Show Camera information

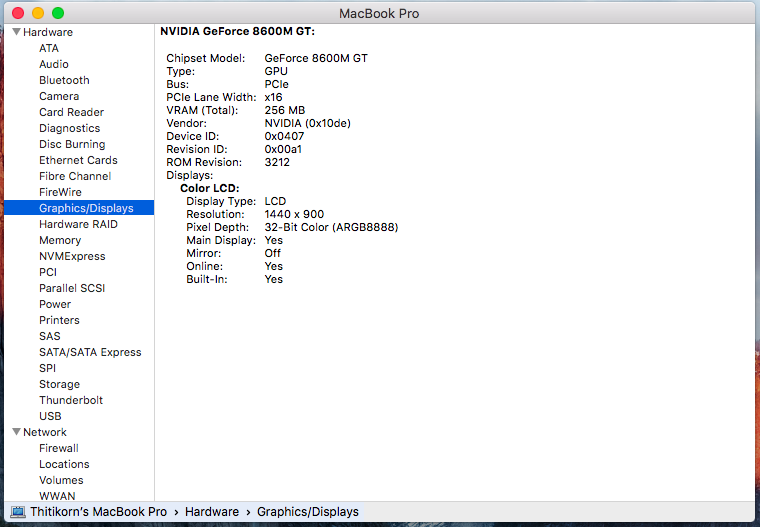pyautogui.click(x=59, y=96)
